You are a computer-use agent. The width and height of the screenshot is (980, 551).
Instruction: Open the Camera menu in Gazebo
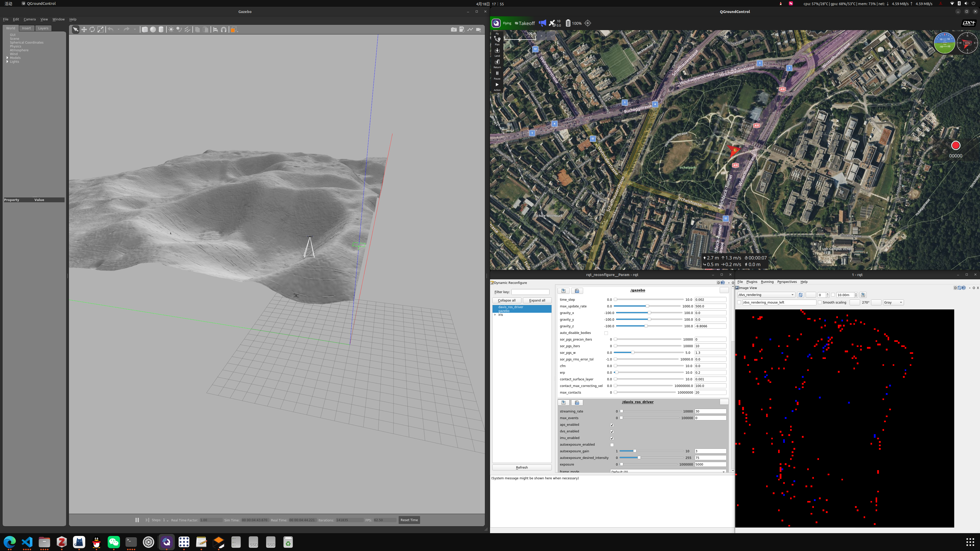(x=29, y=19)
